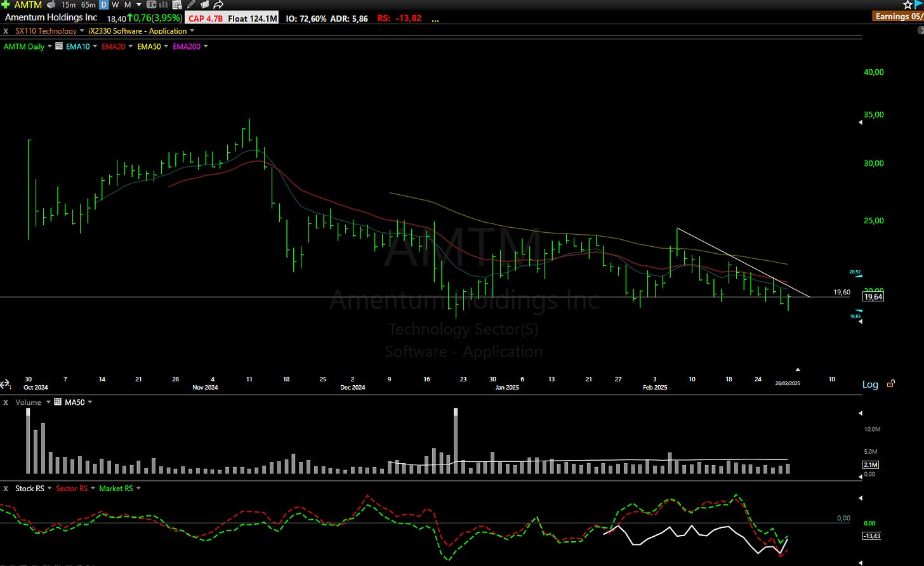The width and height of the screenshot is (924, 566).
Task: Click the green plus add-symbol icon
Action: [x=5, y=4]
